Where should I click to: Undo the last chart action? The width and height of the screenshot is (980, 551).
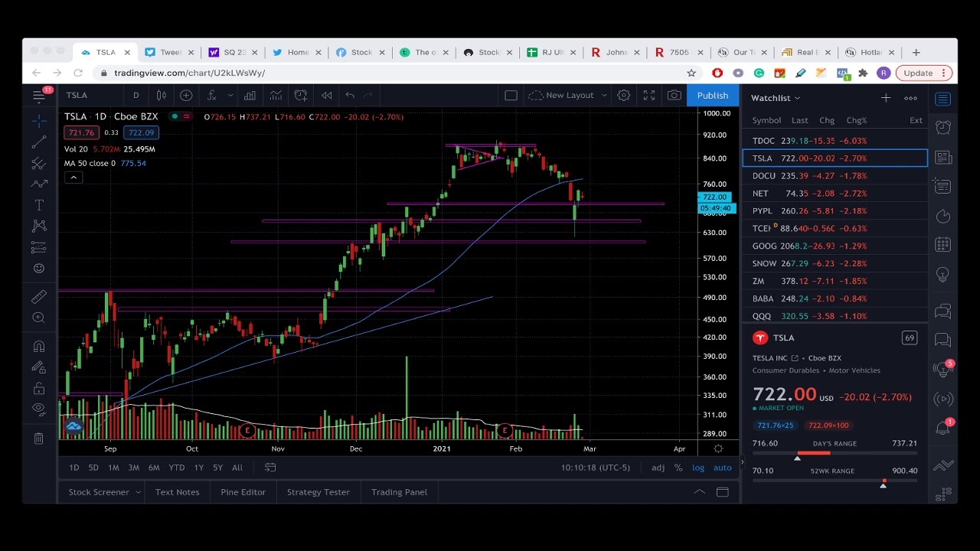point(350,95)
